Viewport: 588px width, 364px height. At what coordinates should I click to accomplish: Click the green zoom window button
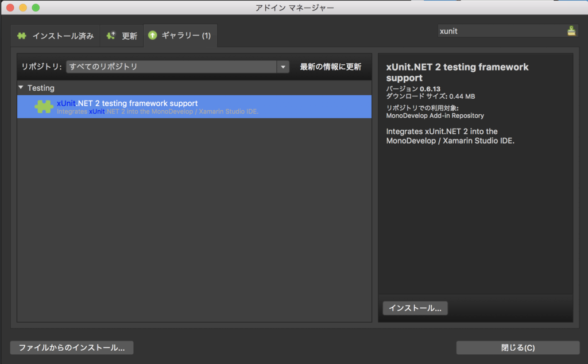[36, 7]
